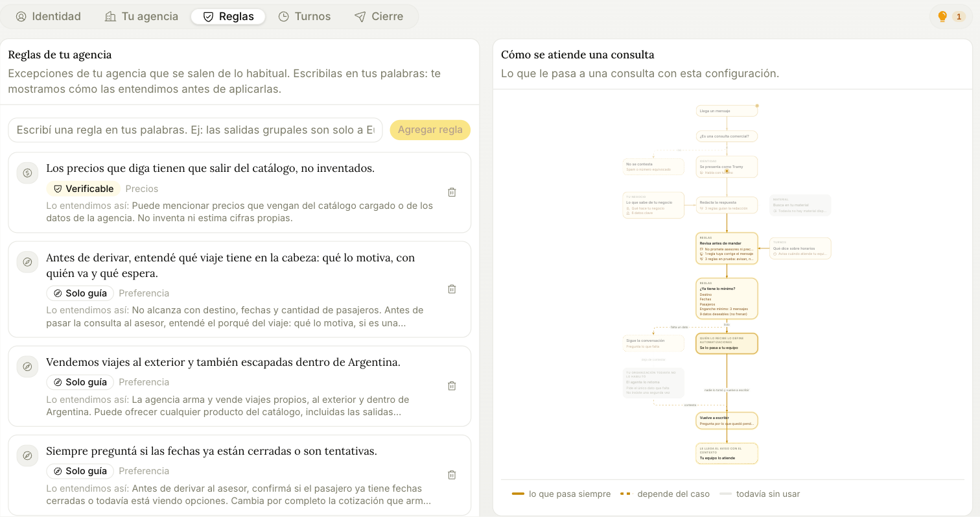980x517 pixels.
Task: Select the 'Se lo pasa a tu equipo' node
Action: [x=727, y=343]
